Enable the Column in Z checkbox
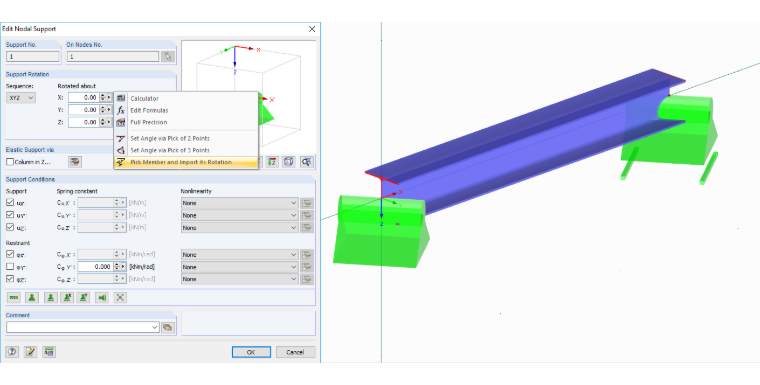 (x=10, y=162)
